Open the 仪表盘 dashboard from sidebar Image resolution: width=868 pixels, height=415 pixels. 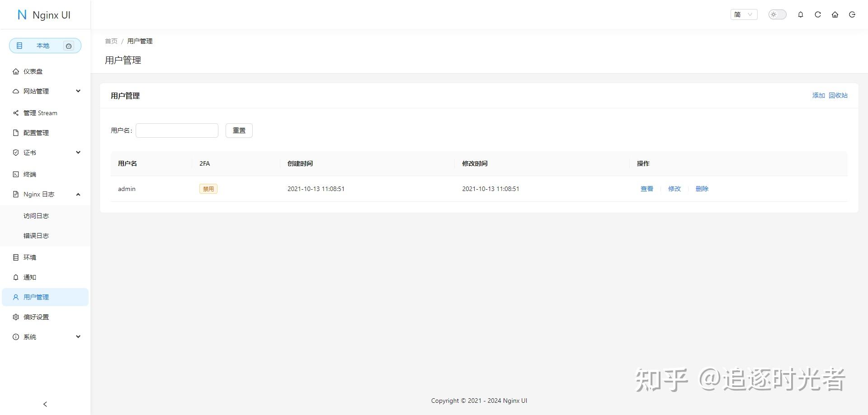tap(33, 71)
